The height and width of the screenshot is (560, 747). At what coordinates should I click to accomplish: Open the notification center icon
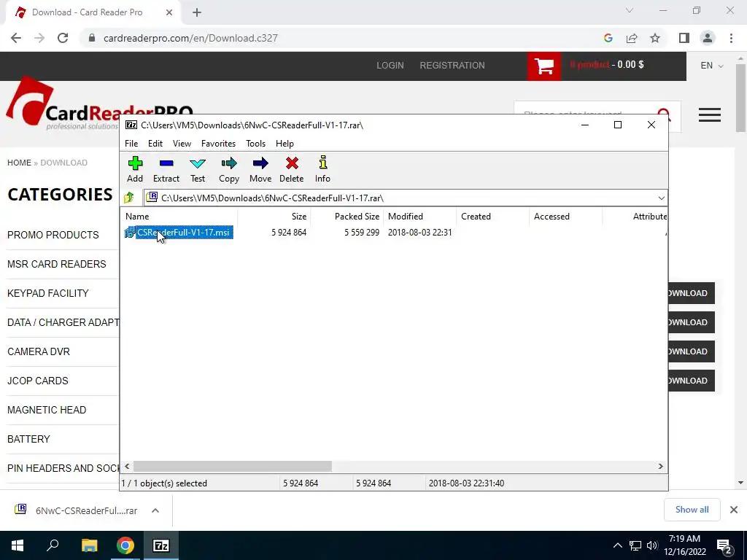[x=724, y=545]
